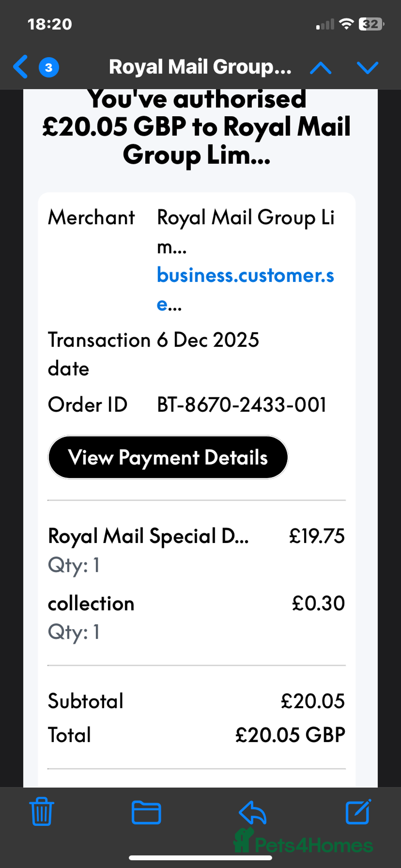Tap the Royal Mail Special D… item
Screen dimensions: 401x868
[149, 536]
